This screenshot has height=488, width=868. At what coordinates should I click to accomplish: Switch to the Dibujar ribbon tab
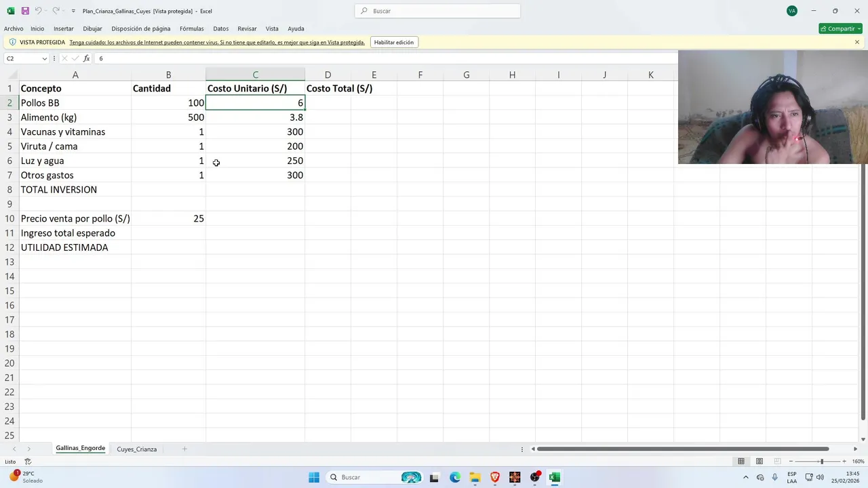coord(92,28)
